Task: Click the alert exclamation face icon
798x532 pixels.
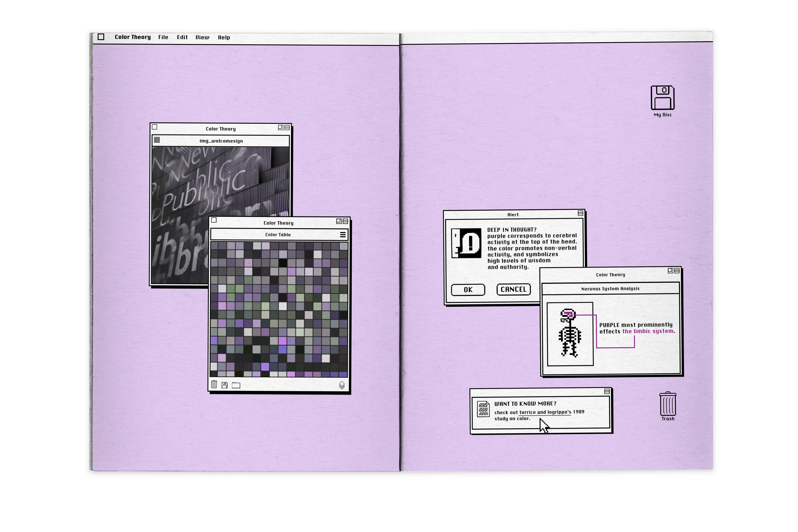Action: tap(466, 243)
